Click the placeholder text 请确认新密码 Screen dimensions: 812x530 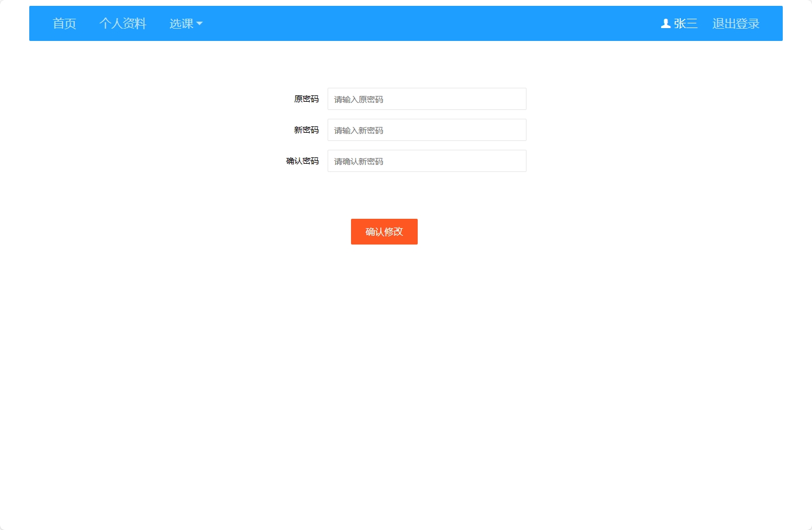(358, 161)
